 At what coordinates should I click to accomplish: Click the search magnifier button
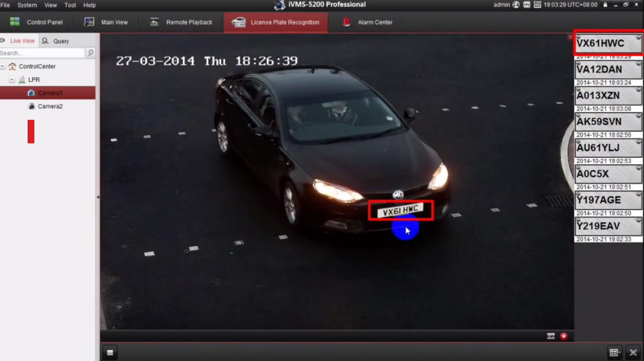tap(90, 53)
